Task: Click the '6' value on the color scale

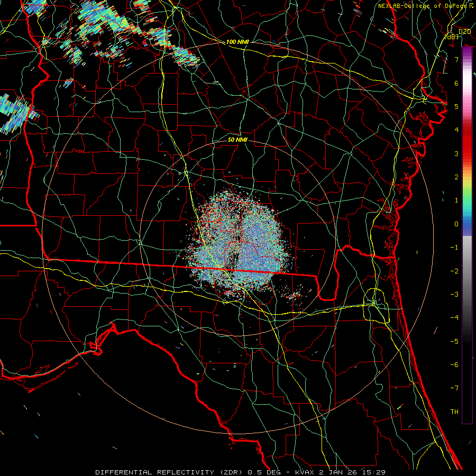Action: click(456, 83)
